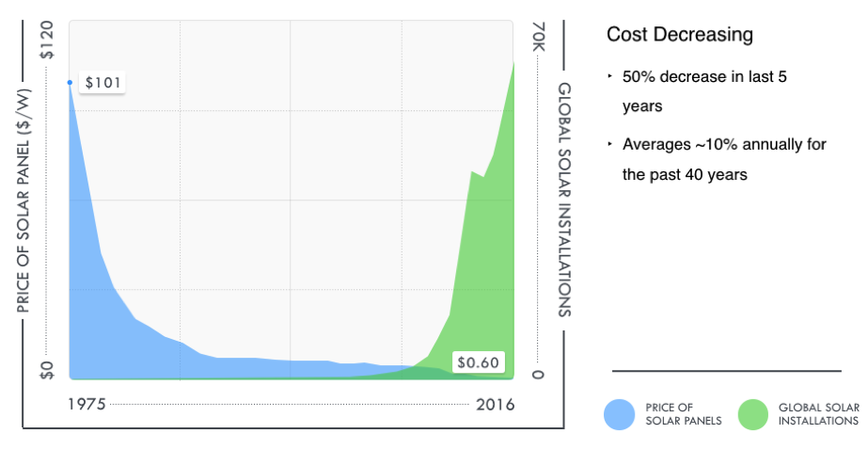The image size is (868, 450).
Task: Click the '50% decrease in last 5 years' bullet
Action: pos(704,91)
